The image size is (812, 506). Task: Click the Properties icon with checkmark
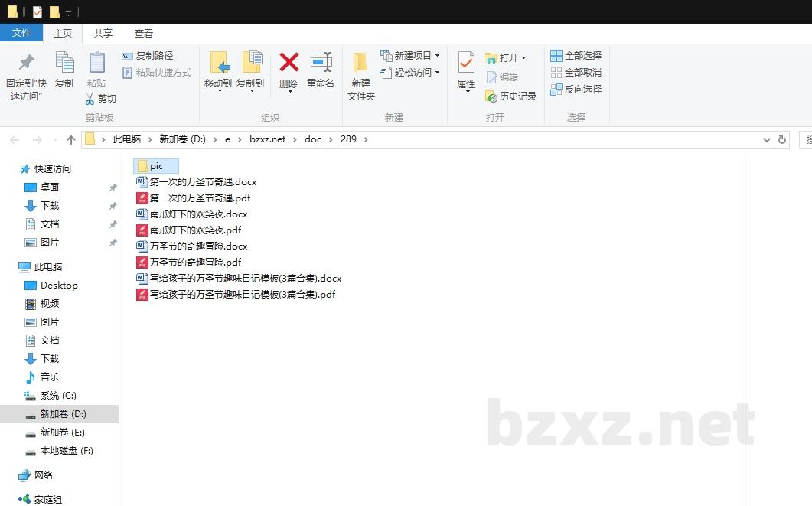[x=466, y=63]
